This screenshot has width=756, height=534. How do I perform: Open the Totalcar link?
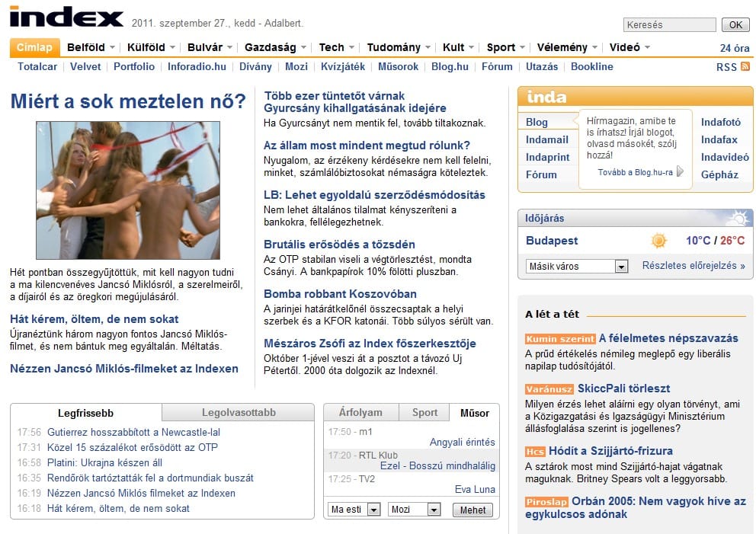pyautogui.click(x=37, y=66)
